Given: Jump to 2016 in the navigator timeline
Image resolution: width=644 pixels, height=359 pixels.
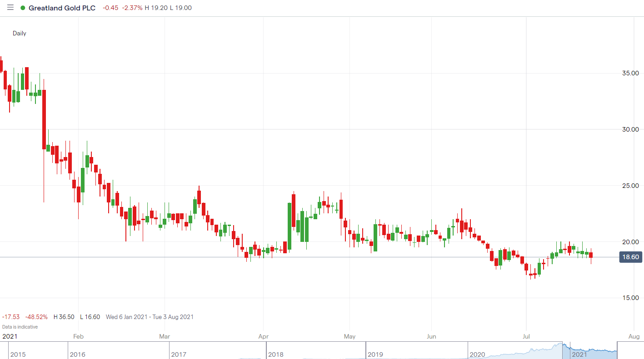Looking at the screenshot, I should pos(77,354).
